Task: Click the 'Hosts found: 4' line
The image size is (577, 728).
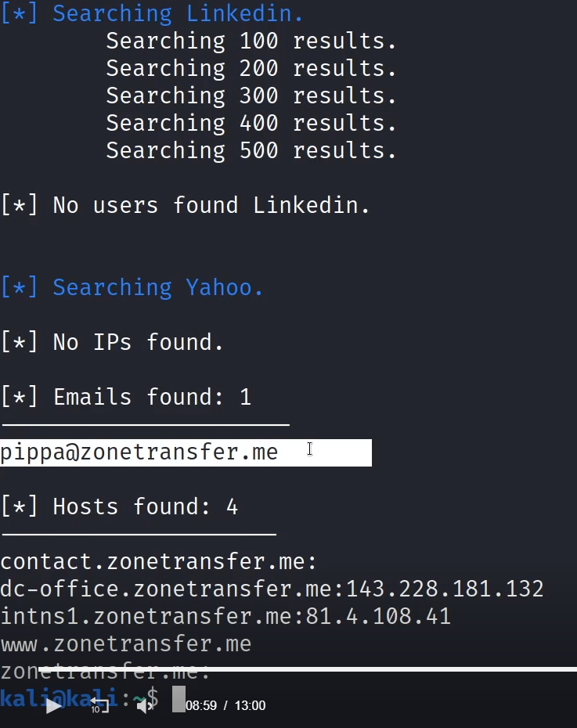Action: [119, 506]
